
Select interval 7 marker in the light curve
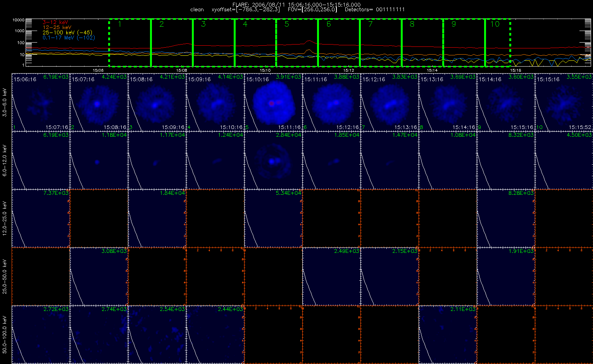(371, 24)
